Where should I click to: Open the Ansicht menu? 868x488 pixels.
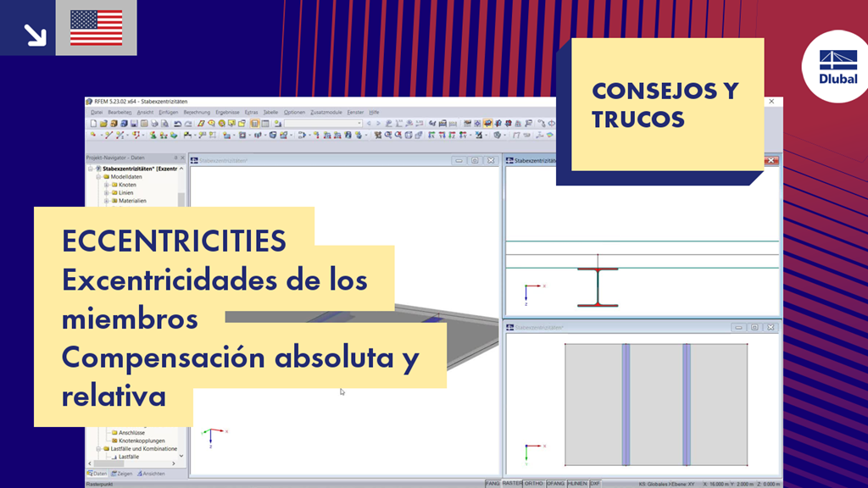pyautogui.click(x=145, y=113)
